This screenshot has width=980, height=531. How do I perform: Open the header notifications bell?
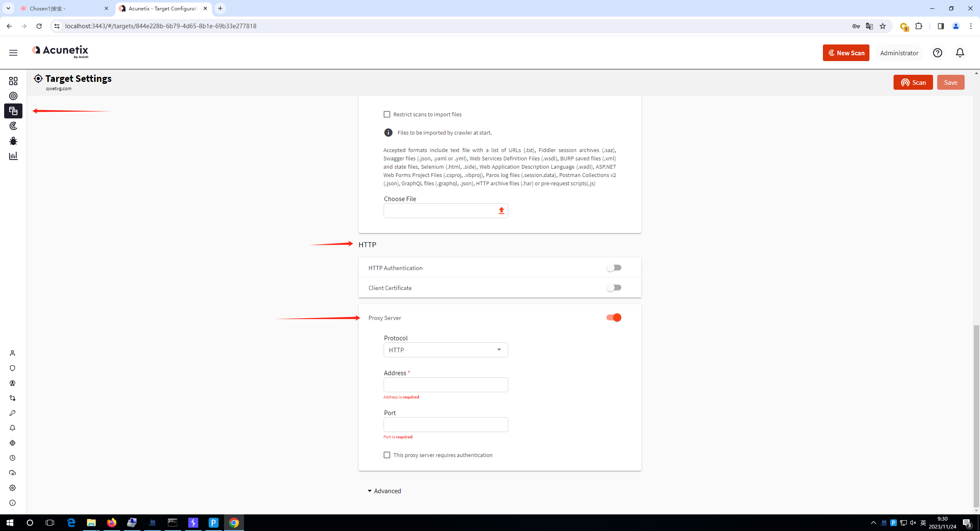coord(960,53)
